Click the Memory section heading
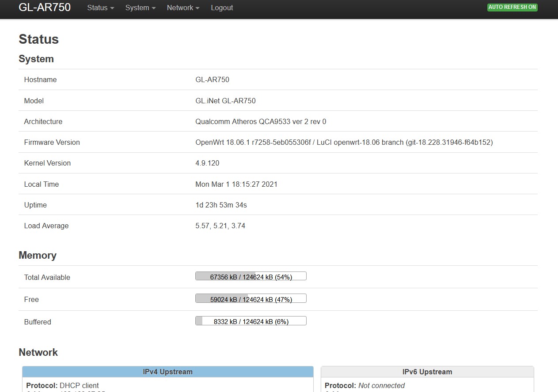Screen dimensions: 558x392 click(38, 256)
